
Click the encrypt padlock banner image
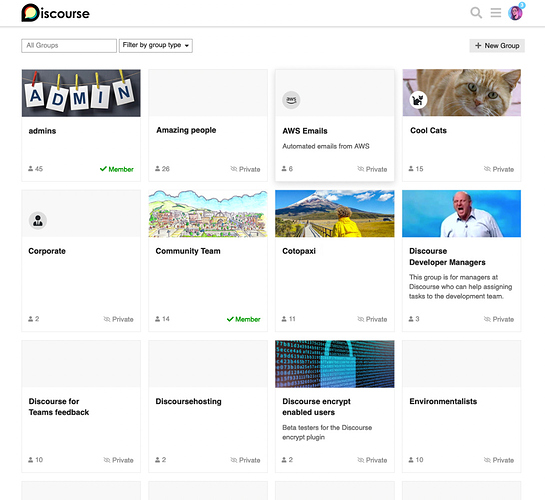tap(335, 364)
